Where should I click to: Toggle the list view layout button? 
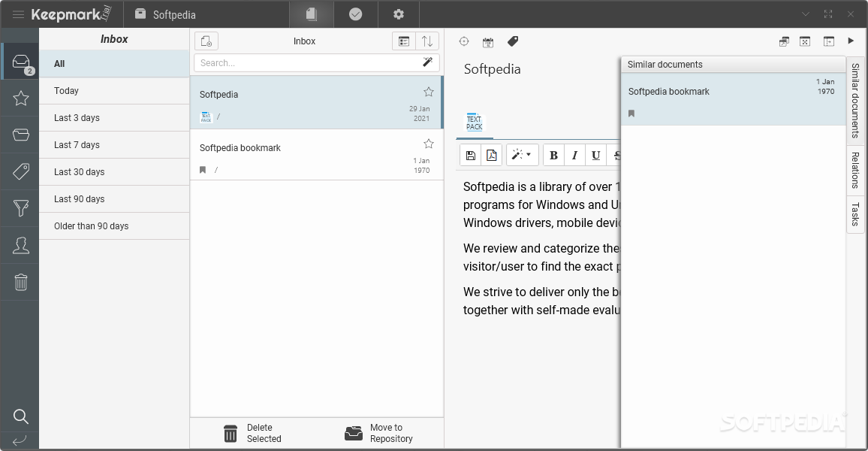pyautogui.click(x=404, y=41)
